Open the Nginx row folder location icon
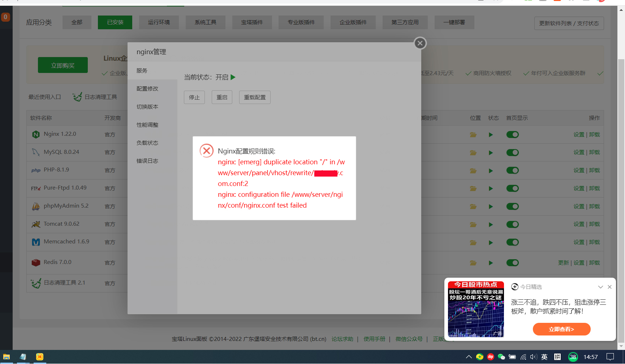This screenshot has height=364, width=625. point(473,135)
